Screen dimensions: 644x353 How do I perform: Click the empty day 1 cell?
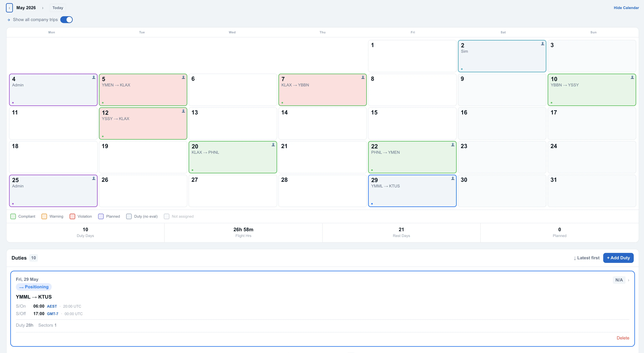click(x=412, y=56)
